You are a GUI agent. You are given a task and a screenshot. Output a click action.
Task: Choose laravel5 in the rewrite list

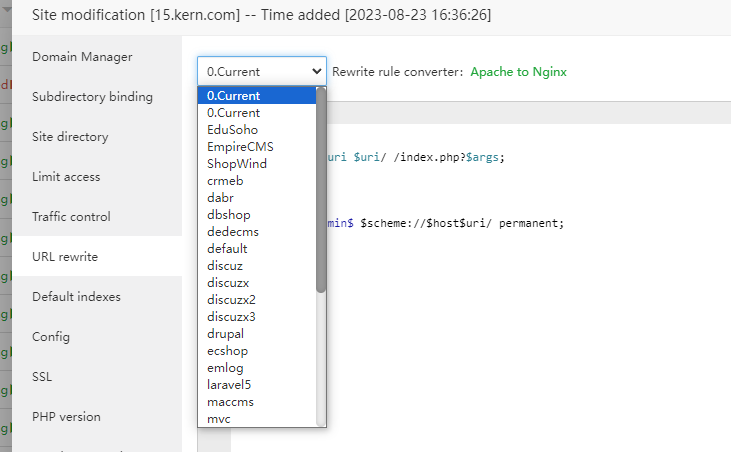click(x=230, y=385)
